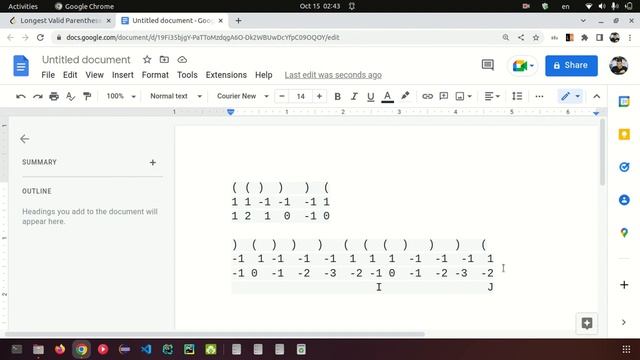The image size is (640, 360).
Task: Click the Redo icon in the toolbar
Action: pyautogui.click(x=38, y=96)
